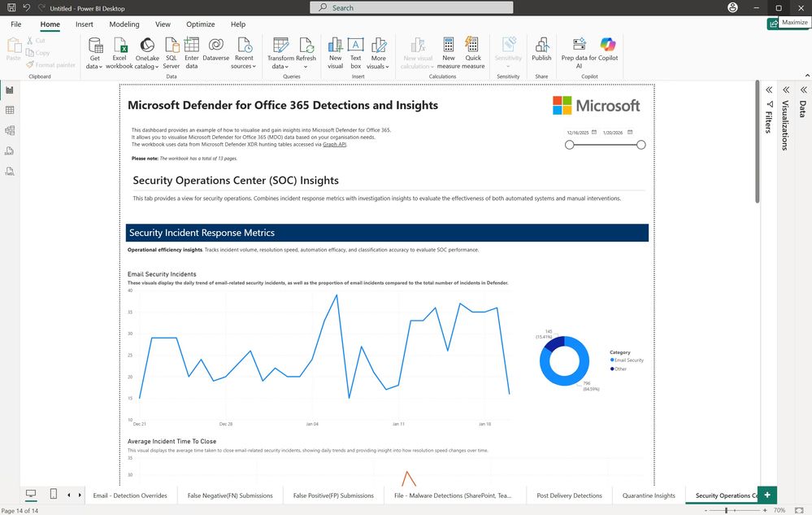Add a new page with plus button

(767, 495)
